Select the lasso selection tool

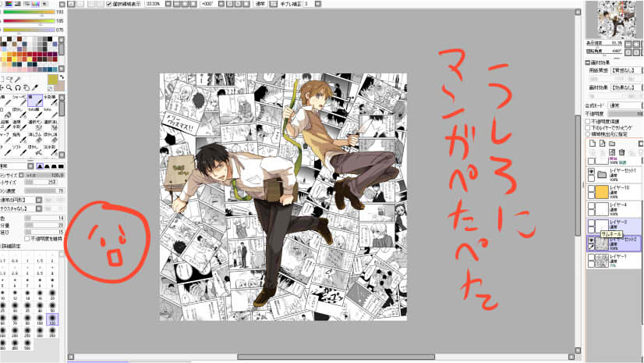click(x=9, y=79)
